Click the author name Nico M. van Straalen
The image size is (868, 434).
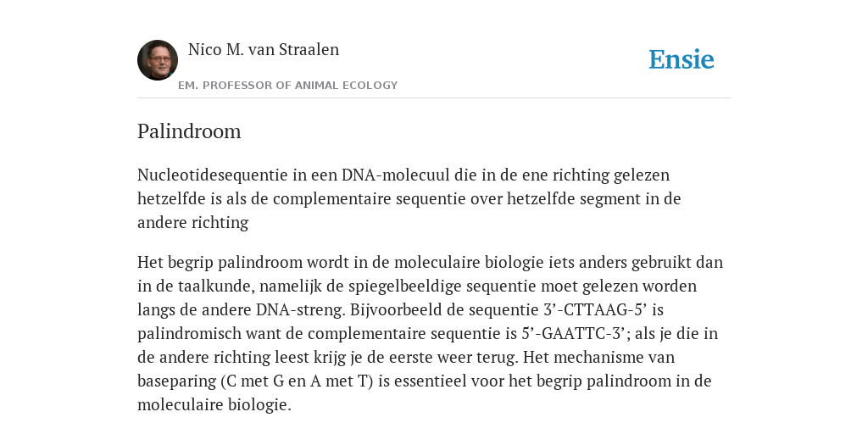point(264,49)
